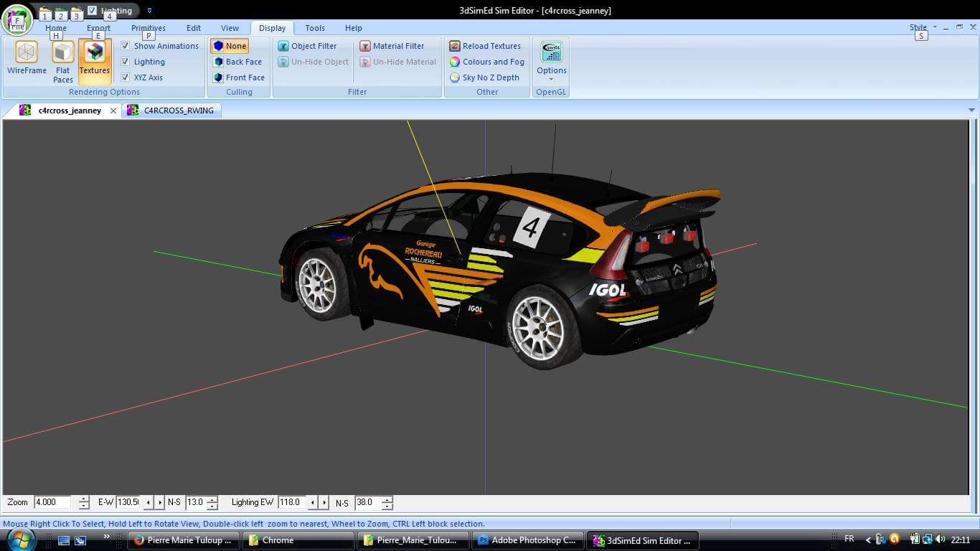
Task: Toggle Lighting checkbox in quick access toolbar
Action: [92, 10]
